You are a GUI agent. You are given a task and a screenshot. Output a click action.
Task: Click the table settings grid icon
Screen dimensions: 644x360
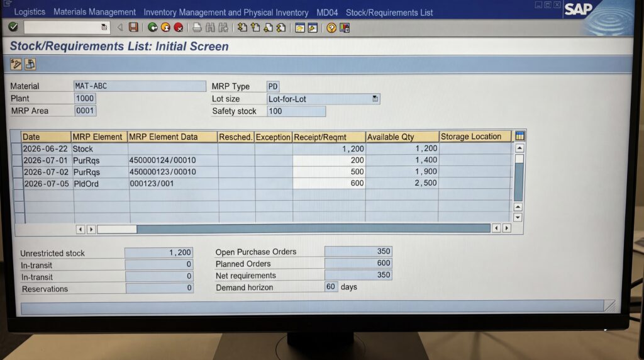pos(519,136)
